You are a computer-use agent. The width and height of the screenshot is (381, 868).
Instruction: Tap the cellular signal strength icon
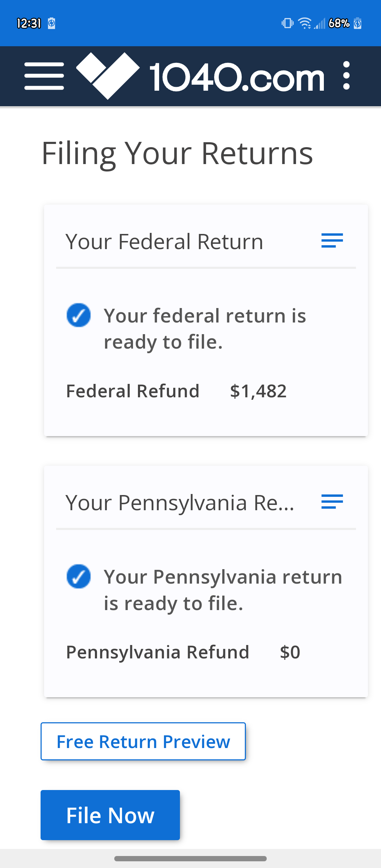320,23
